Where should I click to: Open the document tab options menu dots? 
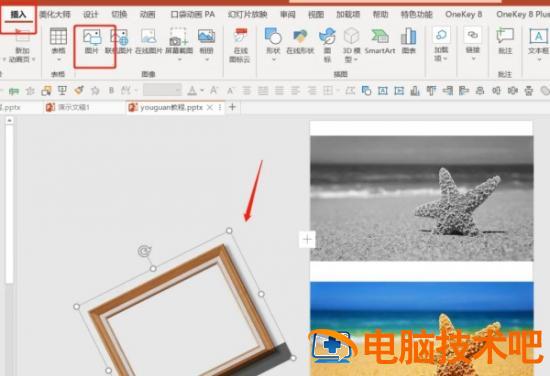[x=220, y=107]
